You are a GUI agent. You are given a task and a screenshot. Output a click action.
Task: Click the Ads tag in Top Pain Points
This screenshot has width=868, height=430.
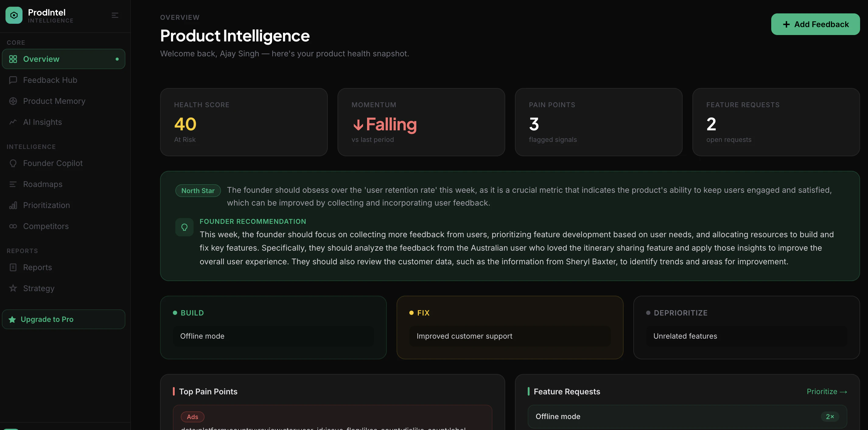[192, 417]
